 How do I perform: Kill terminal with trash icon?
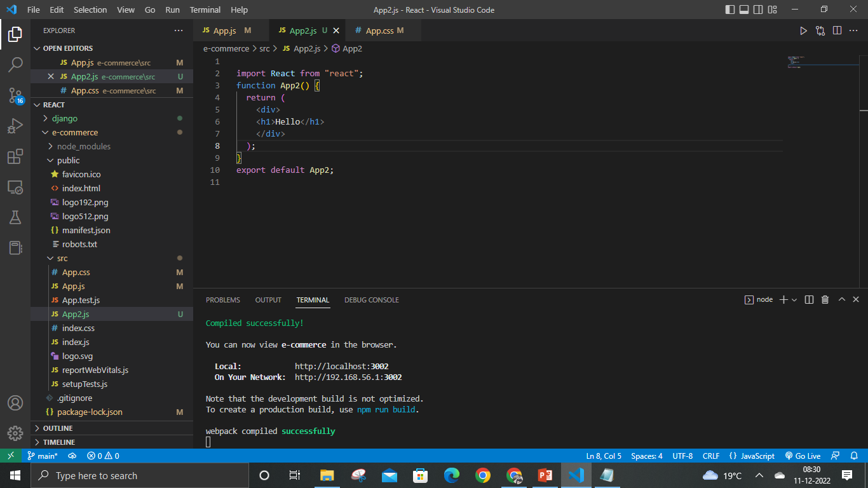[825, 299]
